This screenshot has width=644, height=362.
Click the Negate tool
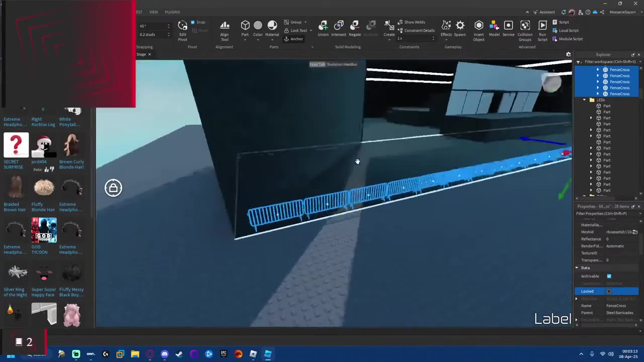[355, 29]
